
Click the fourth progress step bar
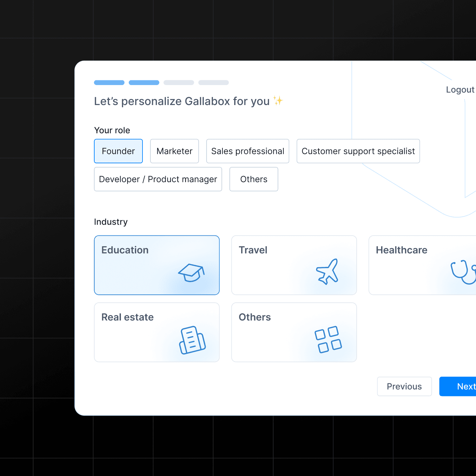click(x=214, y=83)
